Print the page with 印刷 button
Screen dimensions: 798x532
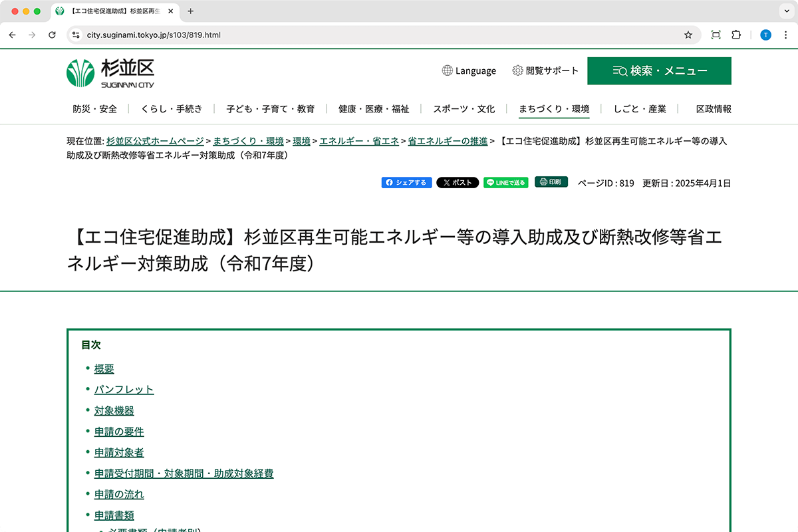[551, 182]
